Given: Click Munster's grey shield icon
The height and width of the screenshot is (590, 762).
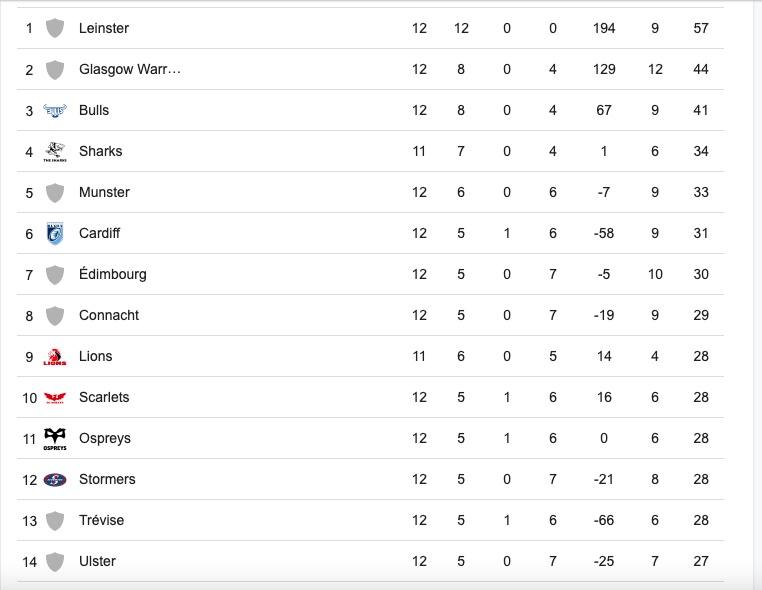Looking at the screenshot, I should coord(55,192).
